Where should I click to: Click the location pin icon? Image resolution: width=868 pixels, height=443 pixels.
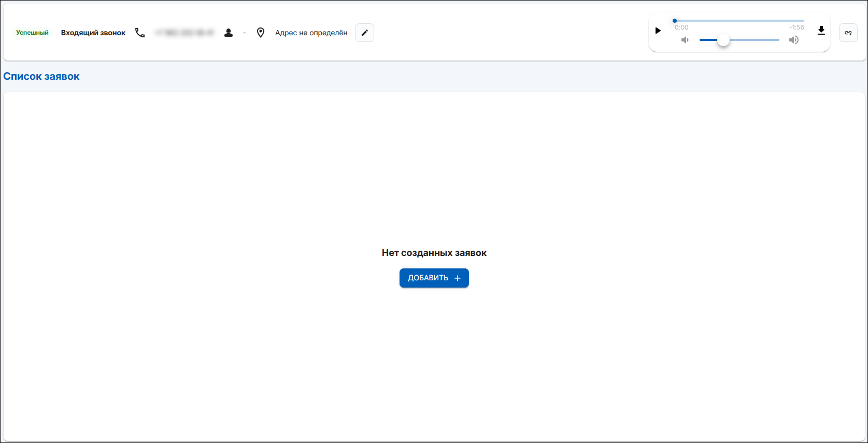261,33
